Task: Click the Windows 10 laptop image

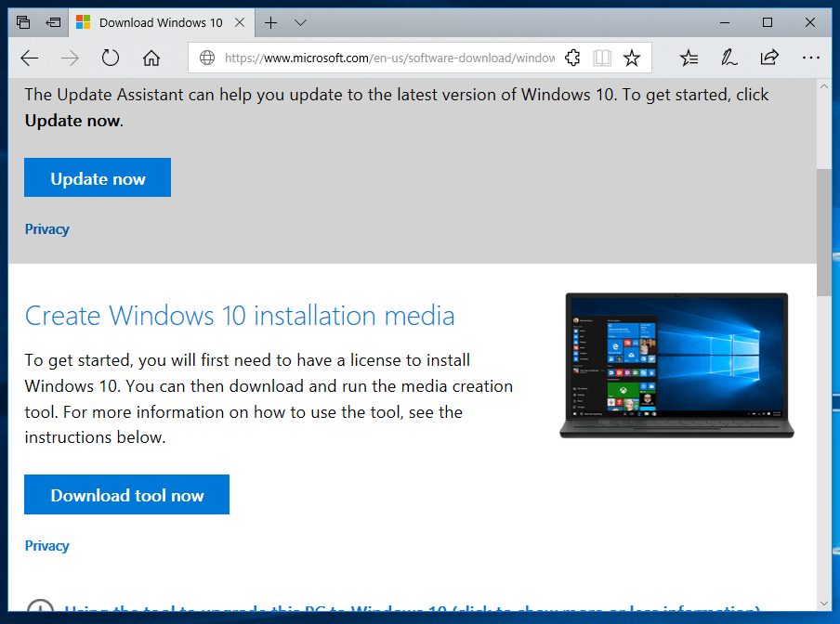Action: coord(676,365)
